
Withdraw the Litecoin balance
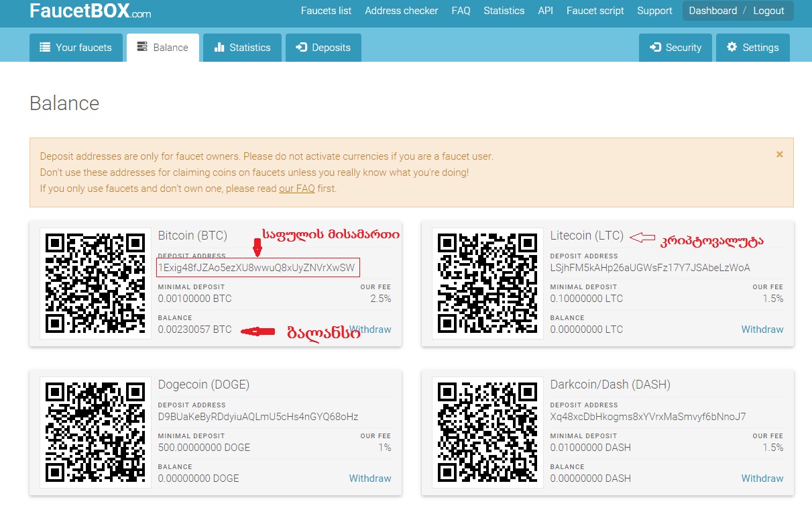click(762, 330)
